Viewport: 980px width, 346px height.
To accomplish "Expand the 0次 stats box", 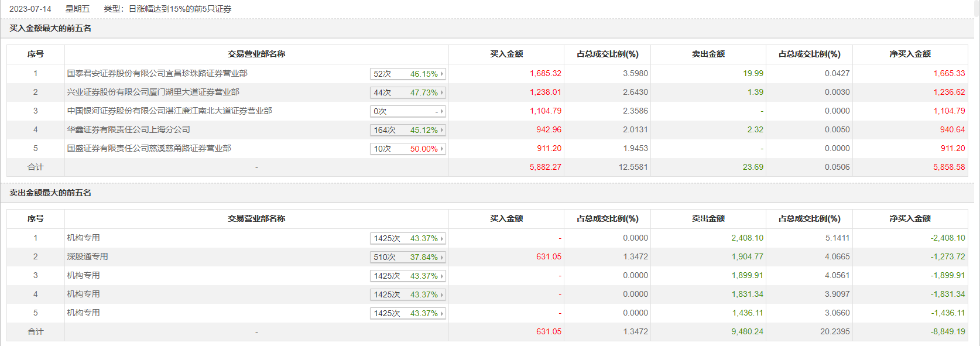I will (x=408, y=111).
